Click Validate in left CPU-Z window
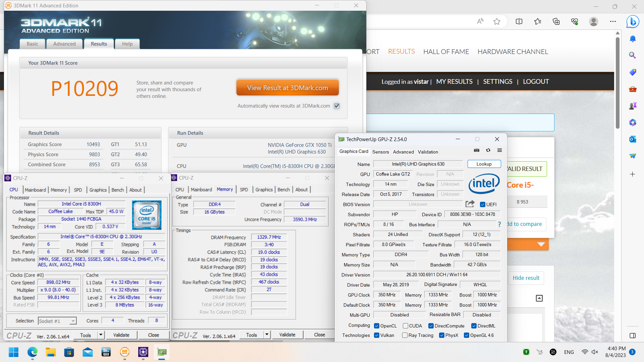Viewport: 644px width, 362px height. 121,335
